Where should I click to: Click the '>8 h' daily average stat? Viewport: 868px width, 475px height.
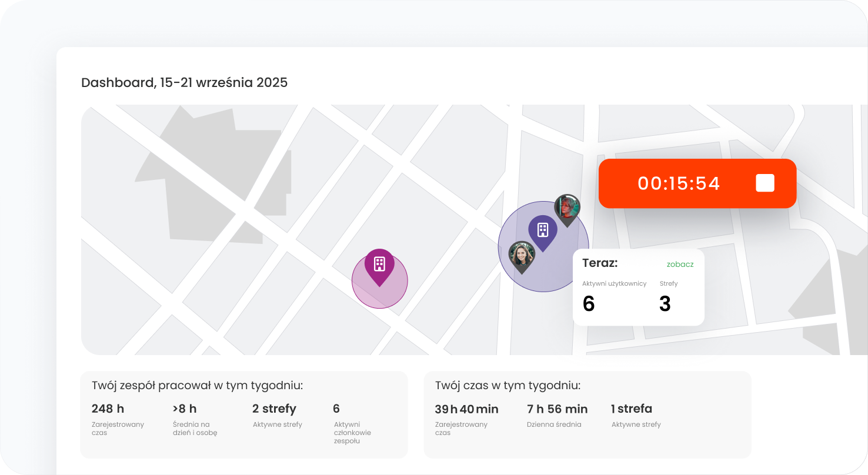pyautogui.click(x=185, y=409)
